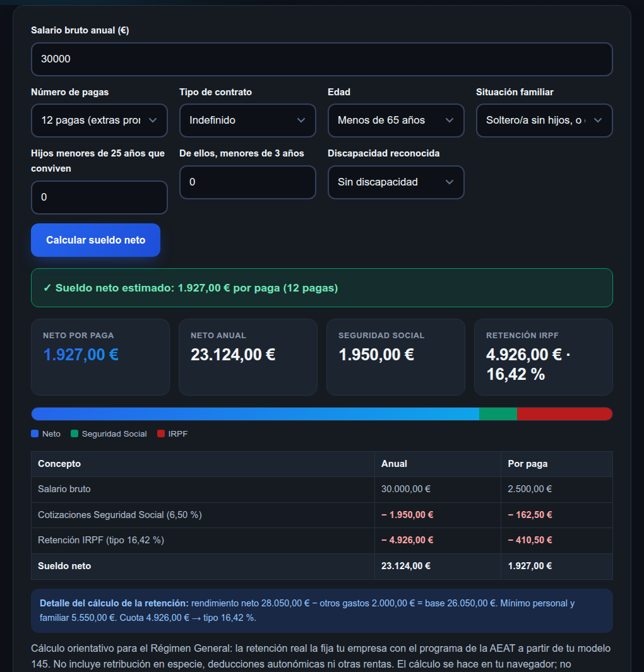Click the Neto por paga value 1.927,00 €

point(81,355)
